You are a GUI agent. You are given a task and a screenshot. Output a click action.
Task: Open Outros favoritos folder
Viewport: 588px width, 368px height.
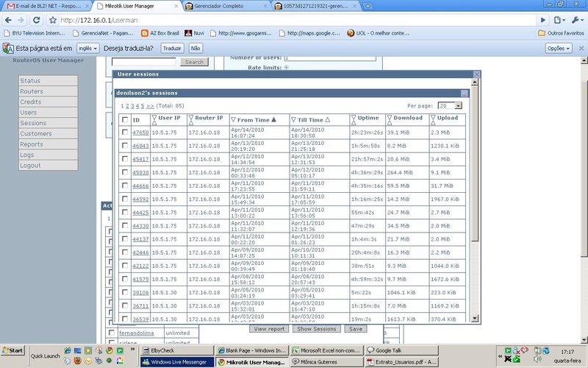[x=561, y=33]
